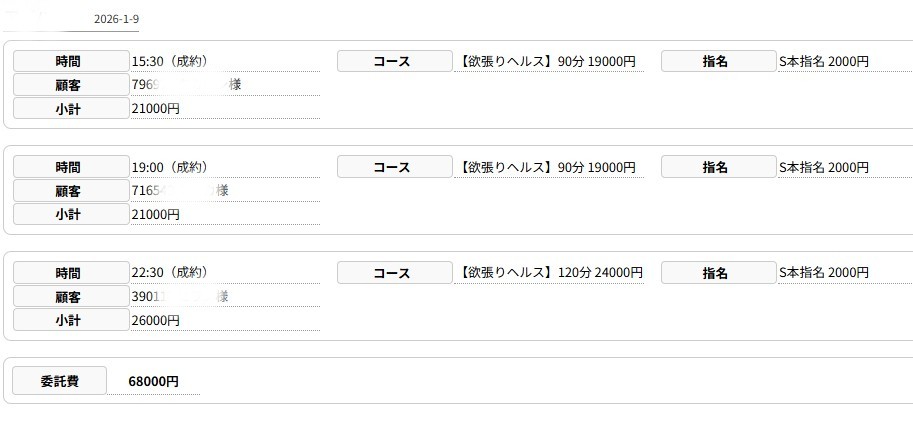Select the customer field starting with 7969
The height and width of the screenshot is (430, 913).
(187, 86)
